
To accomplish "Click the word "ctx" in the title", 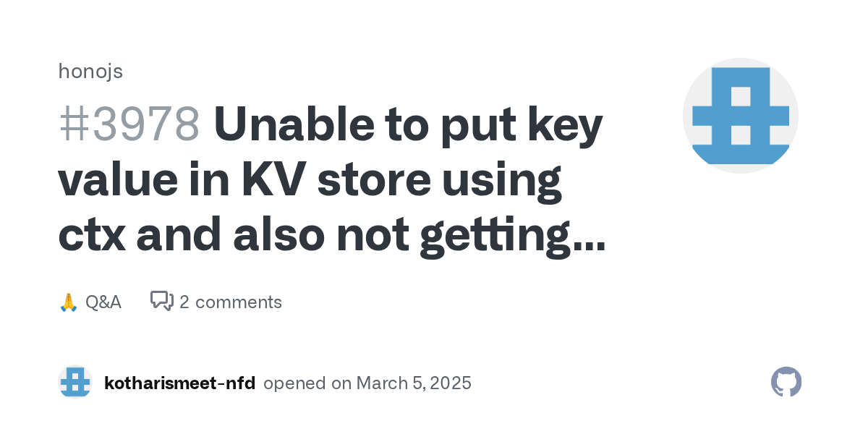I will (x=91, y=236).
